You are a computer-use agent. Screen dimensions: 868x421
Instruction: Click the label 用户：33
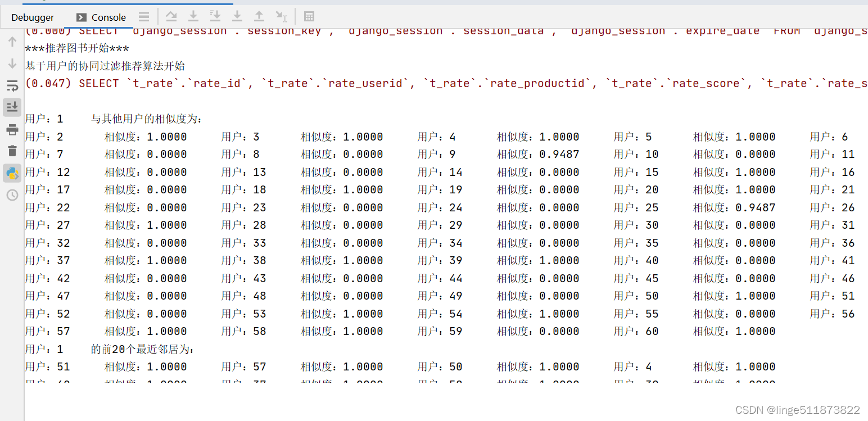coord(244,243)
